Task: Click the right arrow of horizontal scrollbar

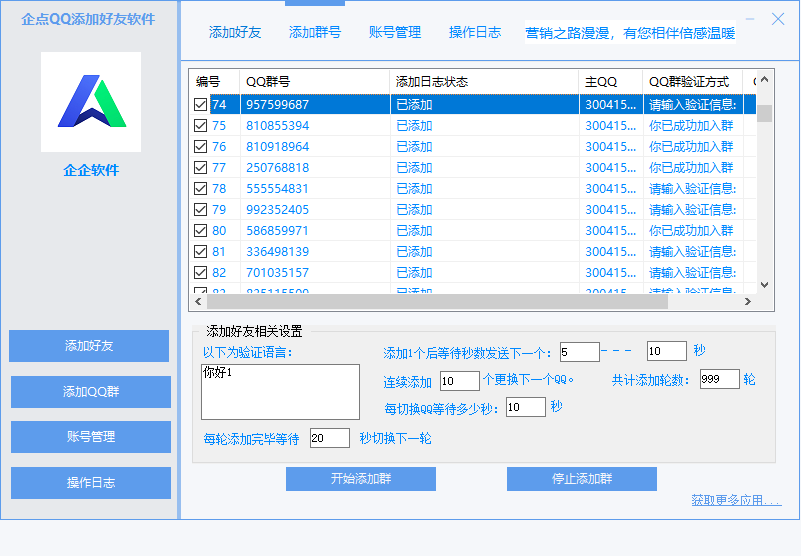Action: click(x=748, y=302)
